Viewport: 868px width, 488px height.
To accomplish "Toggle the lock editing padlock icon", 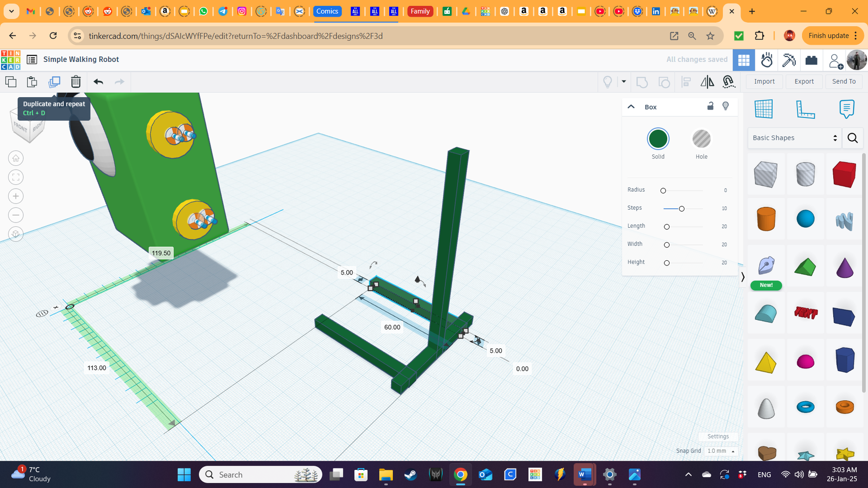I will coord(710,106).
